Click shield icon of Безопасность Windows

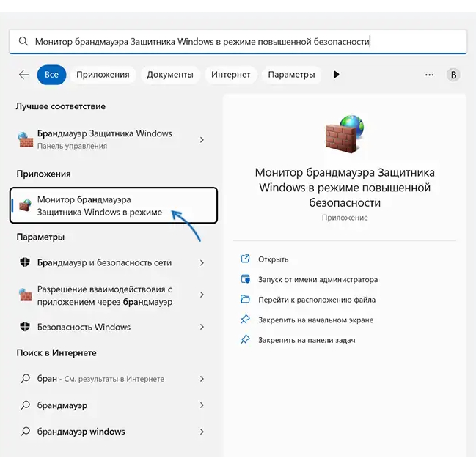point(25,327)
